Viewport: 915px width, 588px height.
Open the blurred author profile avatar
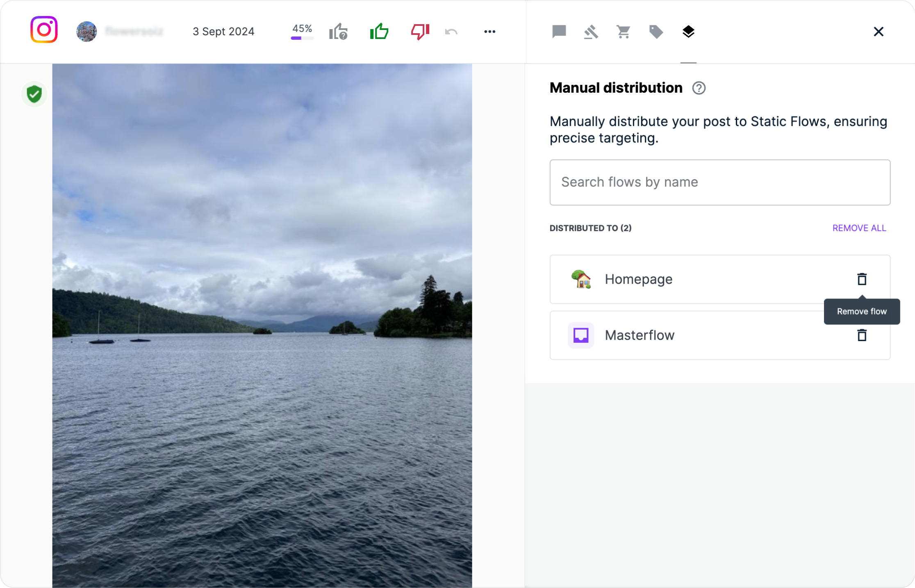(86, 32)
